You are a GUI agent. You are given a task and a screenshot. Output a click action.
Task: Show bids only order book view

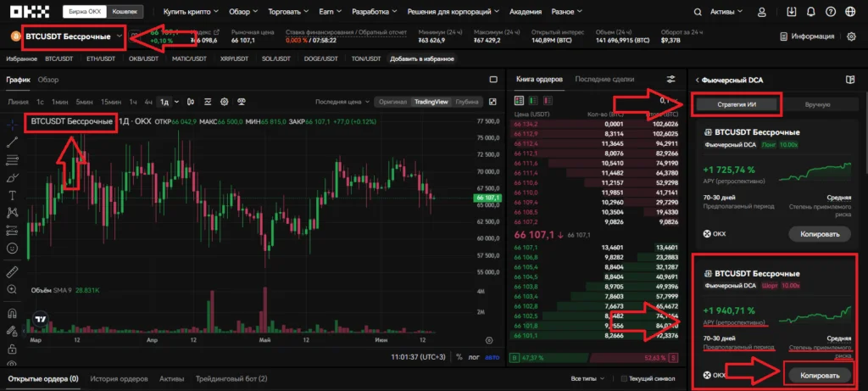tap(534, 101)
